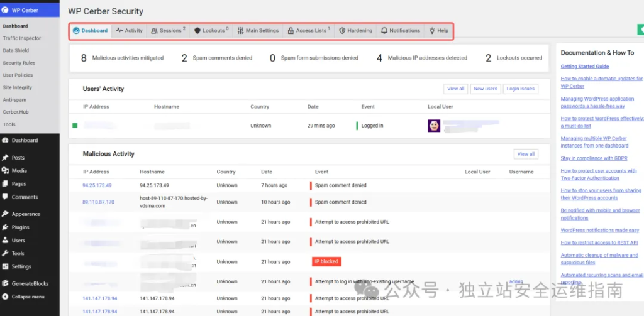Click 'Attempt to log in with non-existing username' event
Image resolution: width=644 pixels, height=316 pixels.
pos(364,282)
